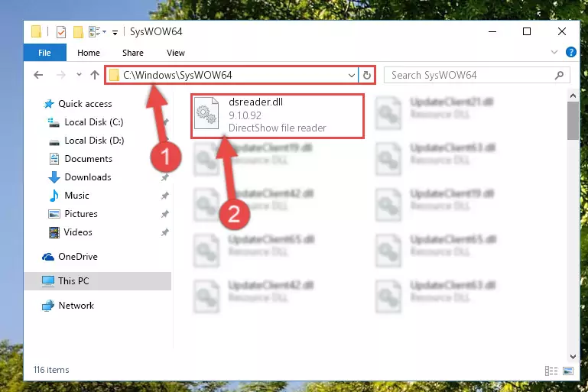Click the pin icon beside Music
Screen dimensions: 588x392
pos(164,196)
